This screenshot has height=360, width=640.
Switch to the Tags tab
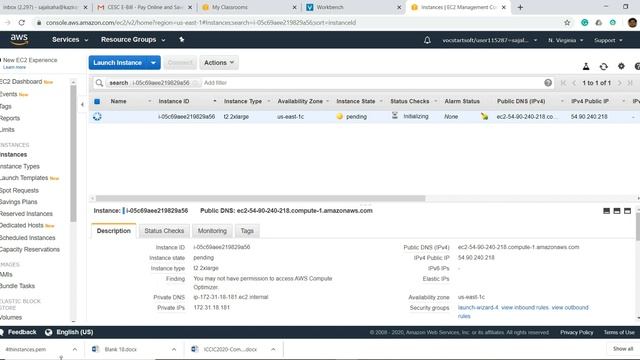247,231
